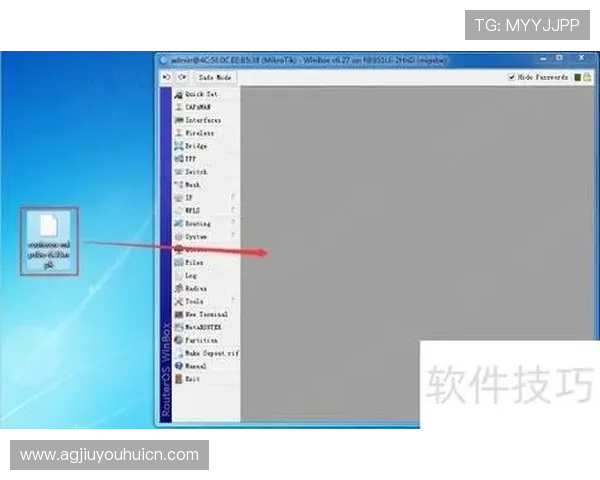Click the Bridge icon in the sidebar
The width and height of the screenshot is (600, 480).
coord(179,146)
